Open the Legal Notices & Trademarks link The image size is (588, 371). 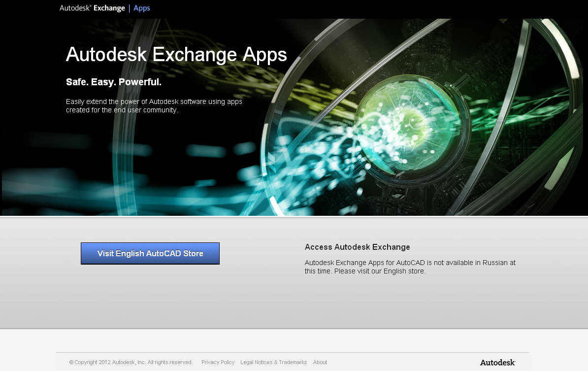(274, 362)
